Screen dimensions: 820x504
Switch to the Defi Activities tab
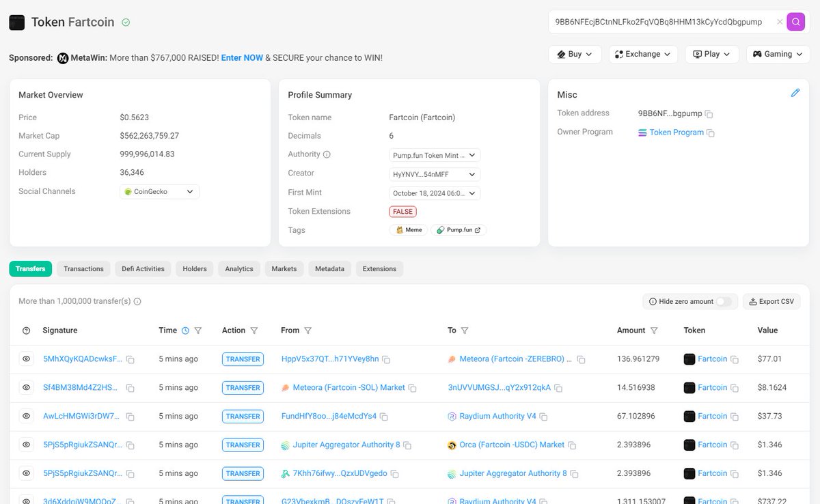point(143,268)
